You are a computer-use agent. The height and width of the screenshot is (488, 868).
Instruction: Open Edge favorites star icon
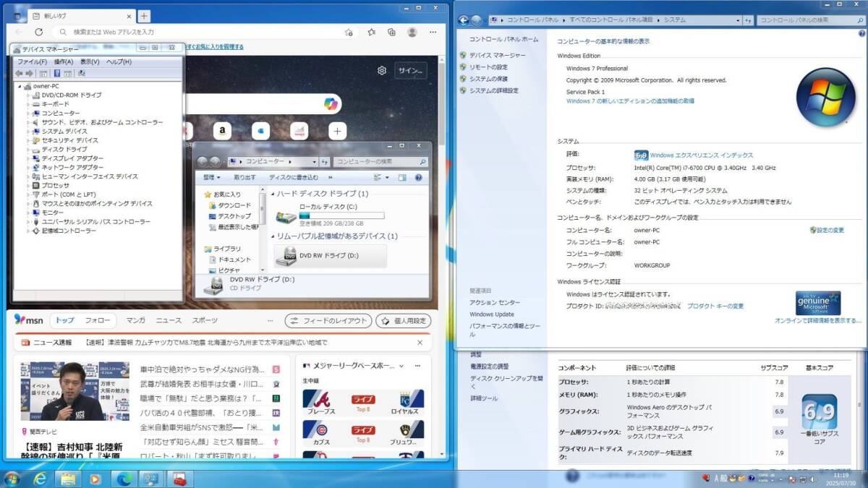(x=371, y=32)
